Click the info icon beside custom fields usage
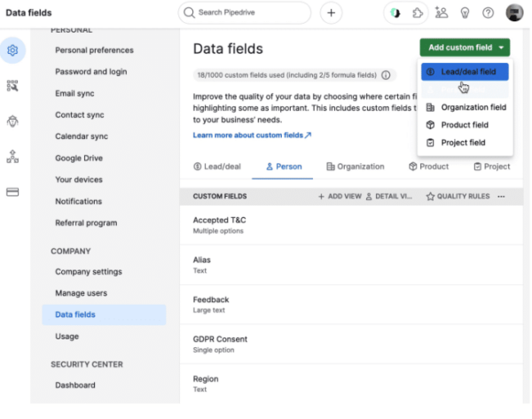The image size is (532, 419). click(x=386, y=75)
